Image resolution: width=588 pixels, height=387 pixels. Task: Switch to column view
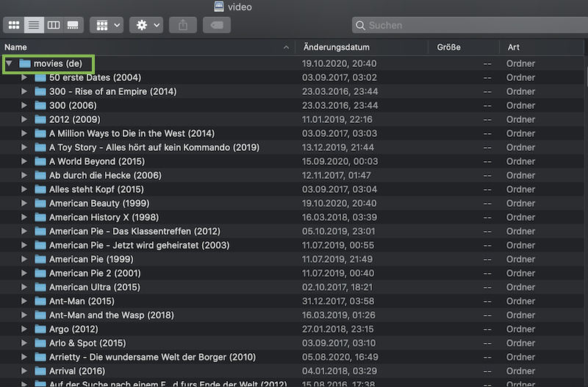click(53, 25)
